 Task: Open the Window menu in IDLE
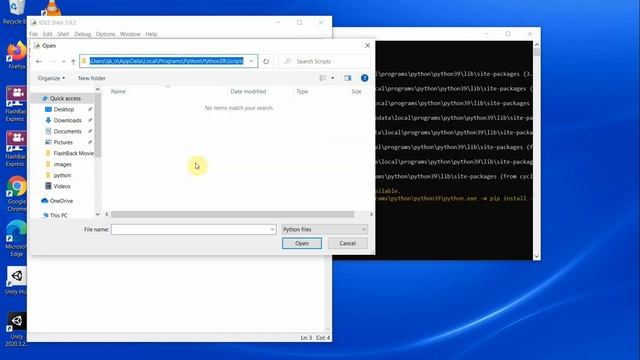[x=130, y=34]
